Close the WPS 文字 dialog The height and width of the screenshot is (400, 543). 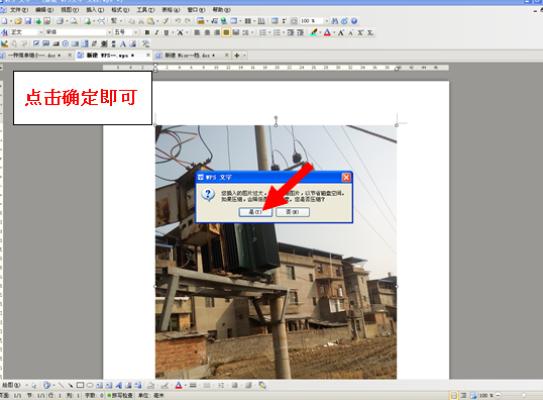[x=346, y=177]
